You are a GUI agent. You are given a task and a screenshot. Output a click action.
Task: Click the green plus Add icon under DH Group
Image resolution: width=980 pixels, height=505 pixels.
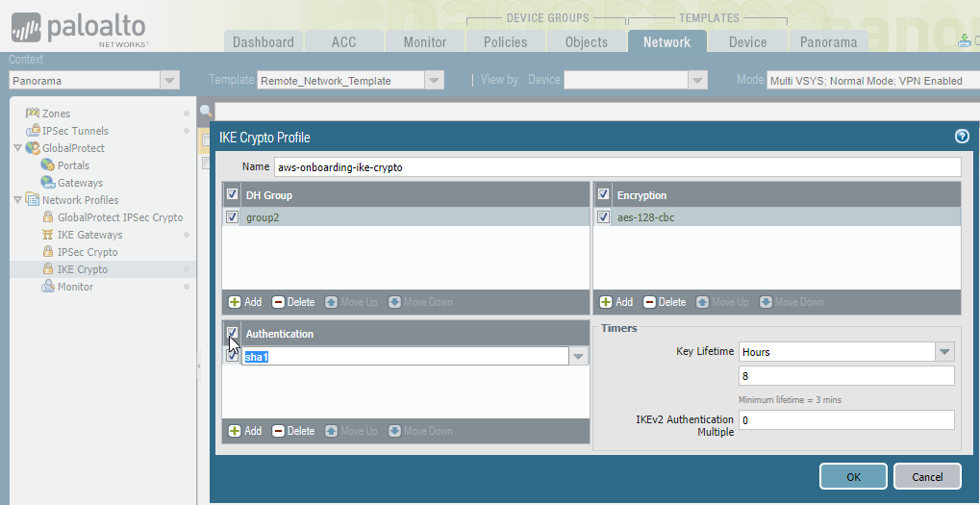[x=235, y=302]
